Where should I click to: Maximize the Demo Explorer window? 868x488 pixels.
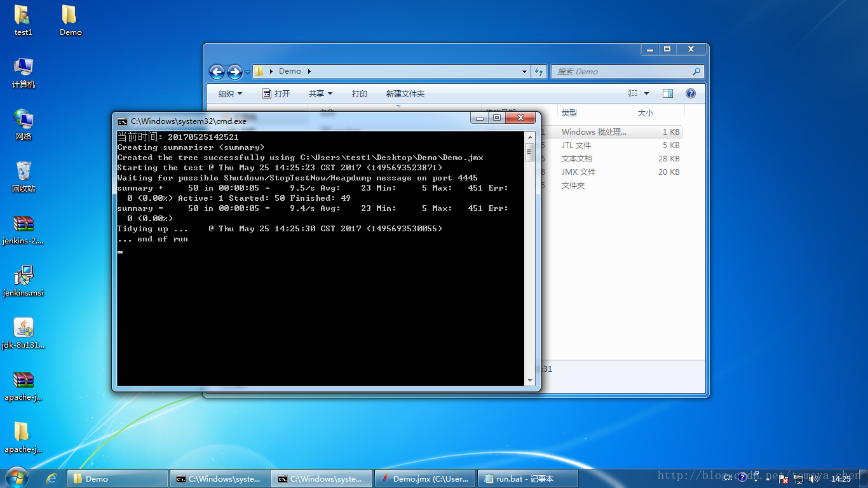pos(667,49)
